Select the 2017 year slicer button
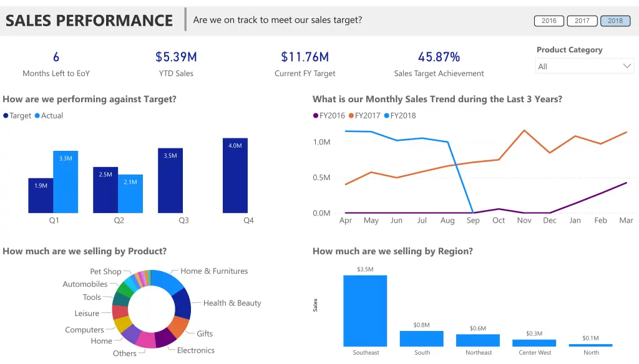Image resolution: width=639 pixels, height=364 pixels. click(x=582, y=21)
